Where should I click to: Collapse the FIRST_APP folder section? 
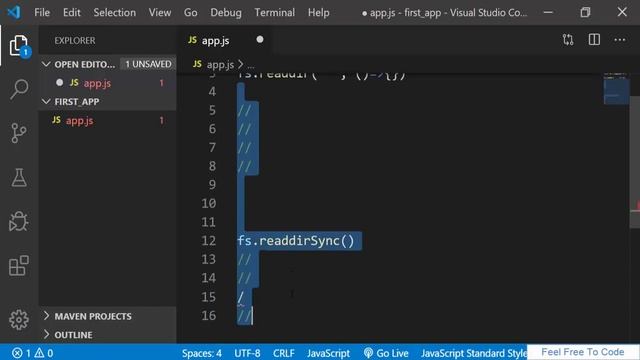[x=46, y=101]
